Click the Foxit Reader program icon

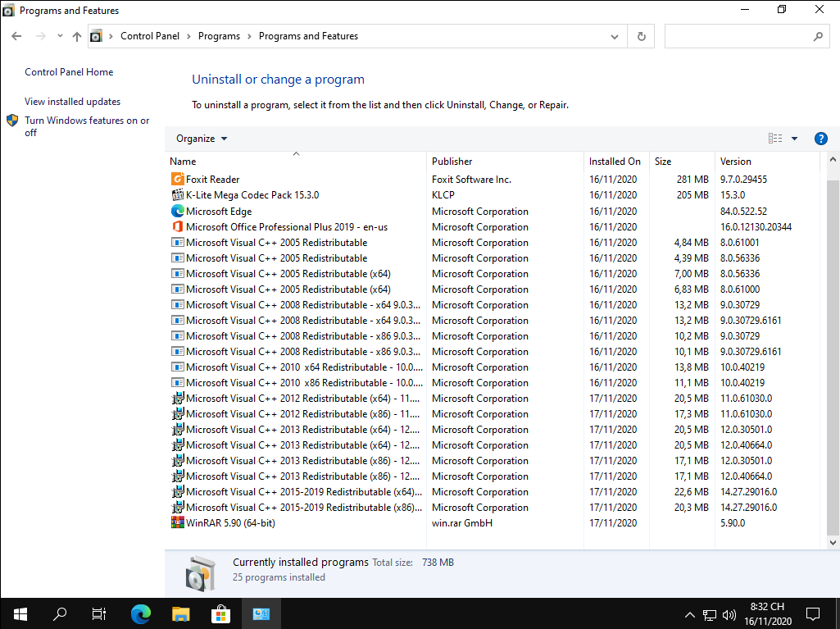177,179
